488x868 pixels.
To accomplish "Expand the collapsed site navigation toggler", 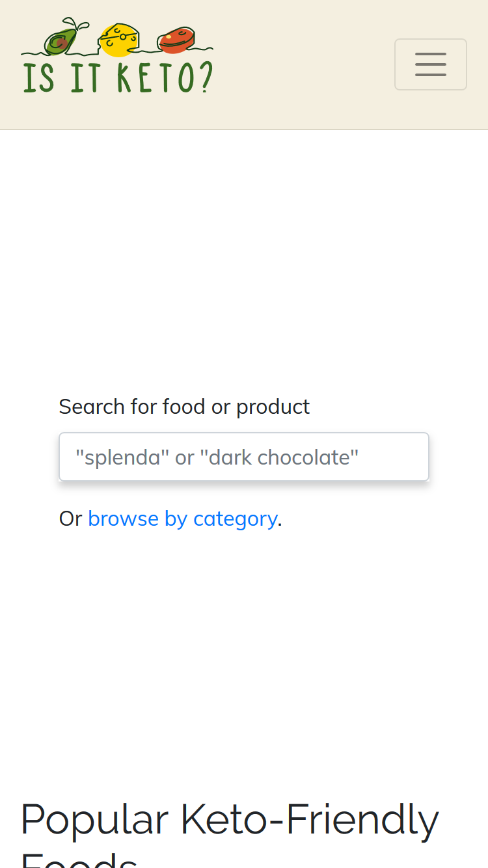I will [430, 64].
